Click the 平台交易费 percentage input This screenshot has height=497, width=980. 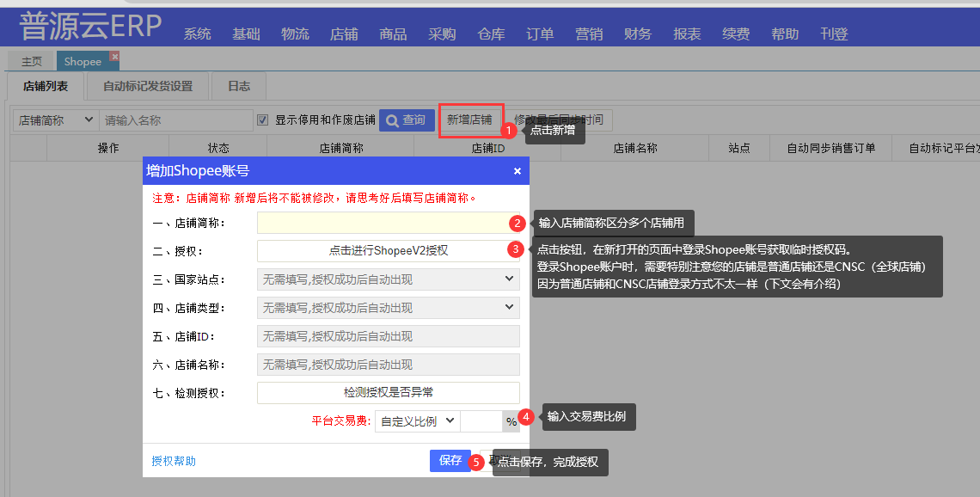pyautogui.click(x=481, y=421)
